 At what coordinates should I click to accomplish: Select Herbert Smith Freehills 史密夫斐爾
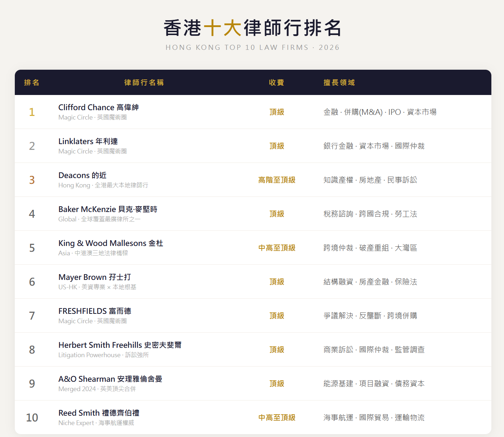point(120,345)
